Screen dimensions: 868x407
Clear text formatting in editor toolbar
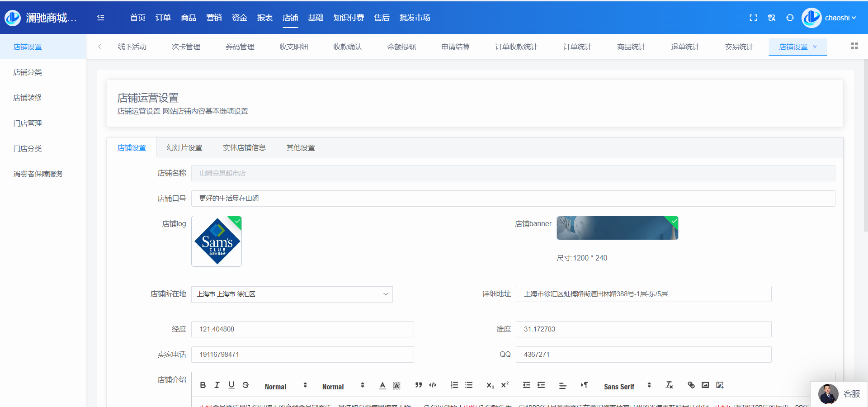(669, 385)
